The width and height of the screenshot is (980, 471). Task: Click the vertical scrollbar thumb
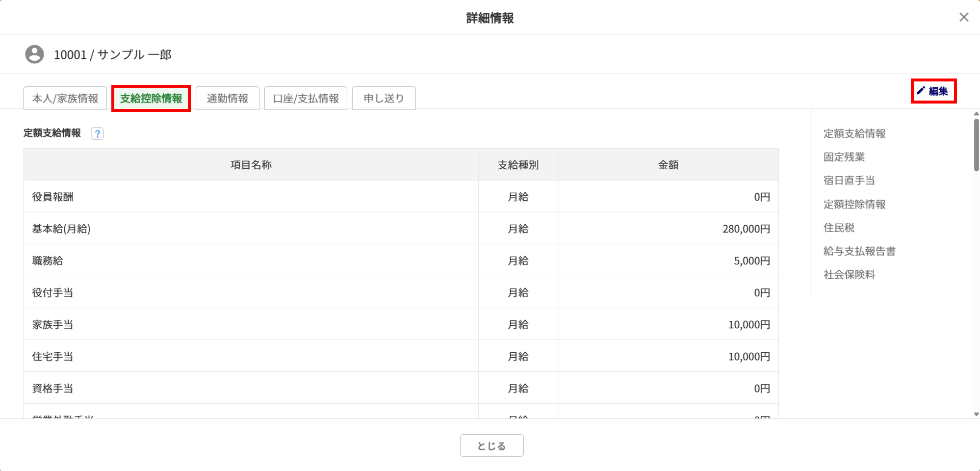tap(976, 145)
